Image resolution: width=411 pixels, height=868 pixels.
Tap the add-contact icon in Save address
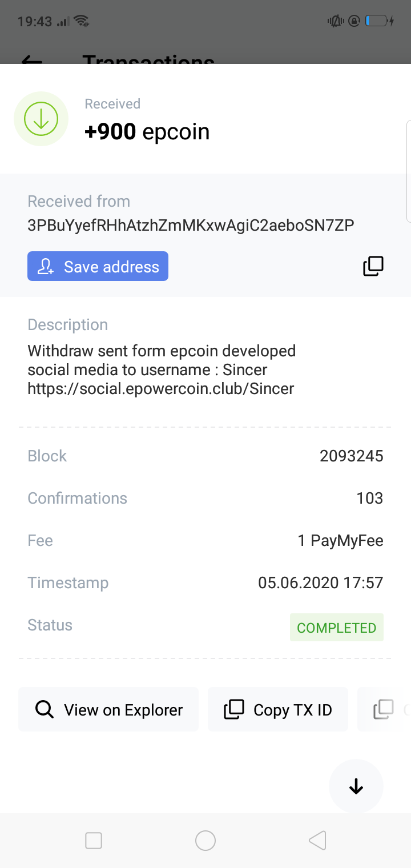point(46,267)
